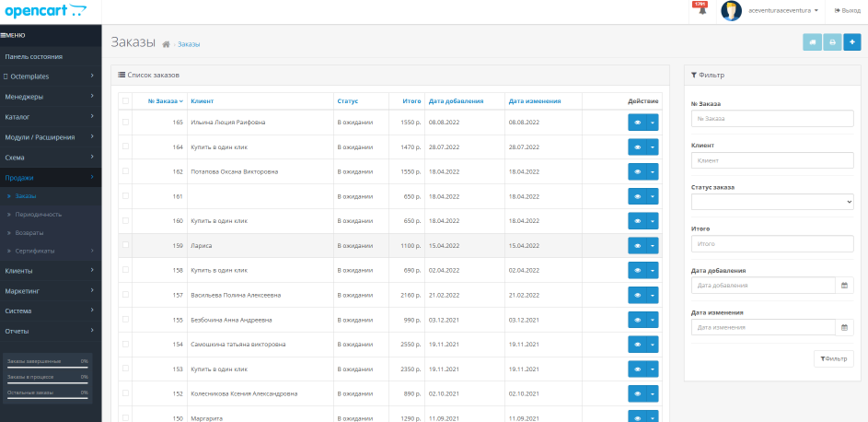Image resolution: width=868 pixels, height=422 pixels.
Task: Open the aceventura user dropdown
Action: click(x=782, y=10)
